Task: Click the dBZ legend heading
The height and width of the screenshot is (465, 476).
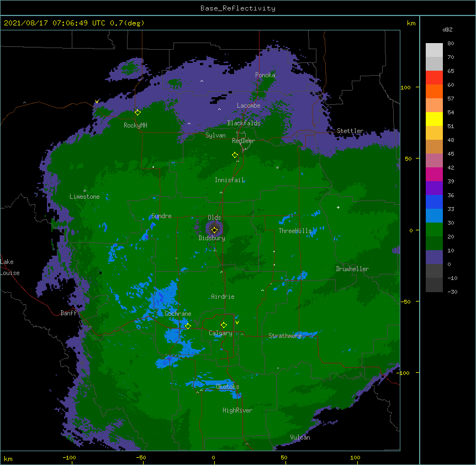Action: click(x=447, y=30)
